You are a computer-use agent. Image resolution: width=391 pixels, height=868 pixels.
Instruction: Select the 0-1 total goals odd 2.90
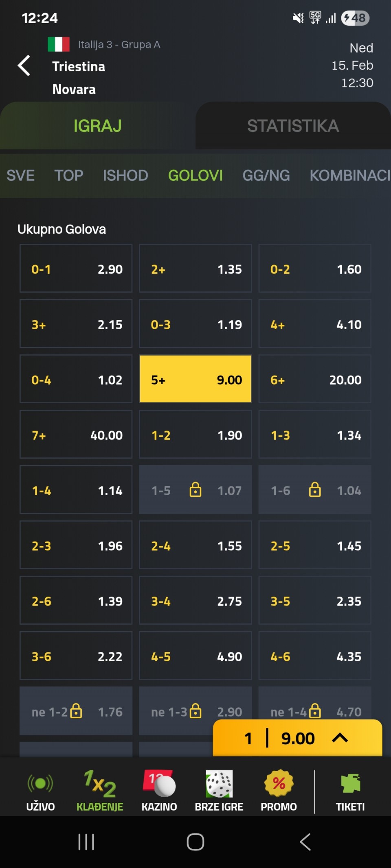(x=76, y=269)
